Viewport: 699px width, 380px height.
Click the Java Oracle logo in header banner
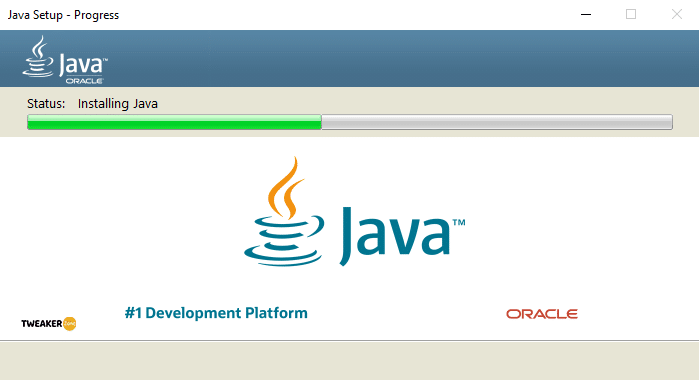[65, 60]
